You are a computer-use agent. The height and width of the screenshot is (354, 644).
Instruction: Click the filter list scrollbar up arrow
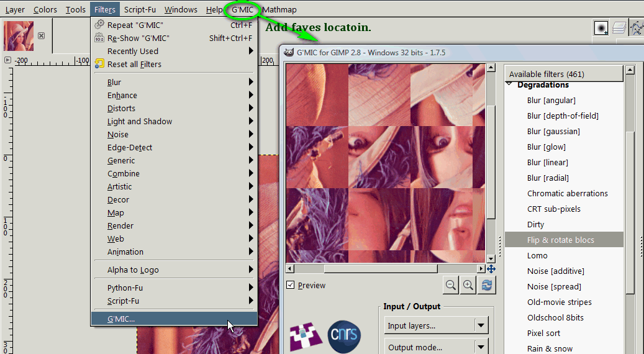coord(630,70)
